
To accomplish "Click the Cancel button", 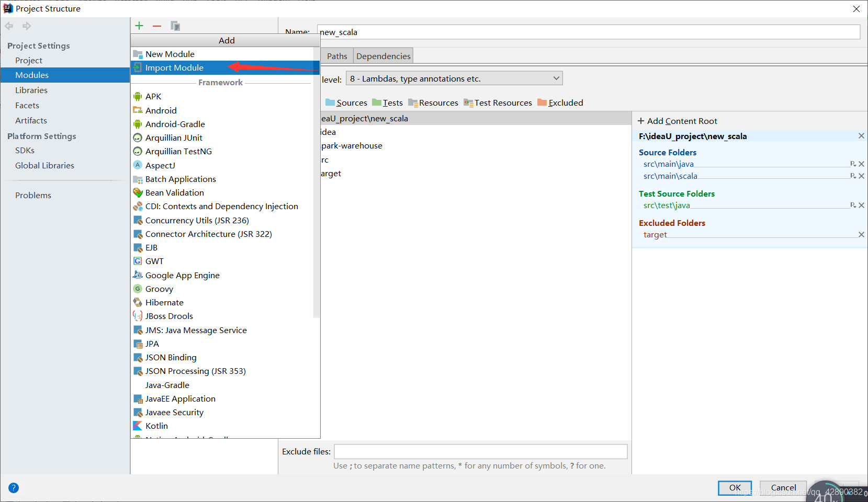I will [783, 487].
